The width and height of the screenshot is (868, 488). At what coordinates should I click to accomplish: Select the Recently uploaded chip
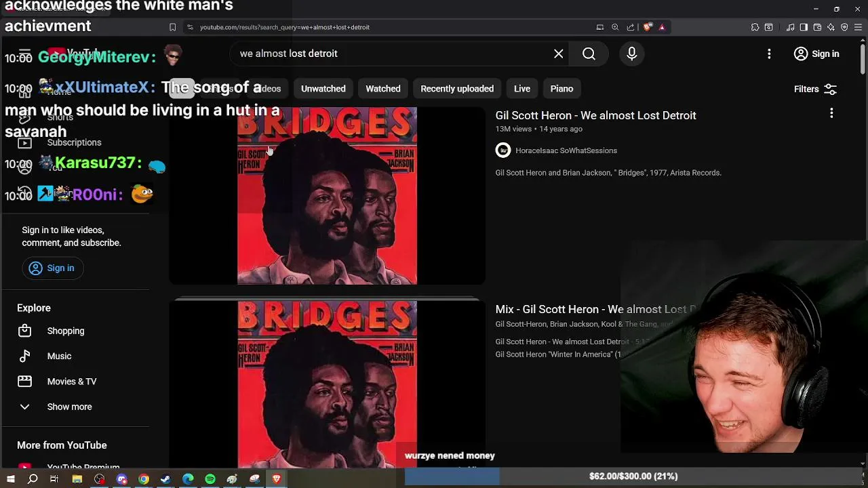pyautogui.click(x=457, y=89)
